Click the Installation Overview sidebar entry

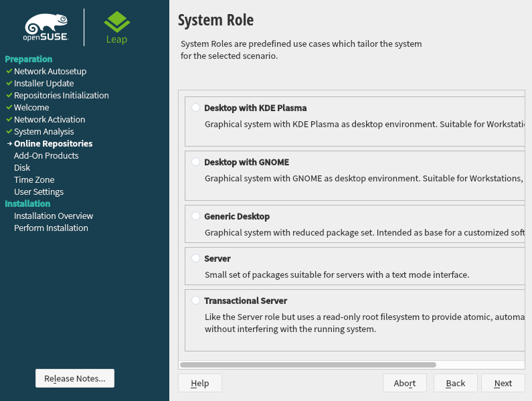pyautogui.click(x=54, y=216)
